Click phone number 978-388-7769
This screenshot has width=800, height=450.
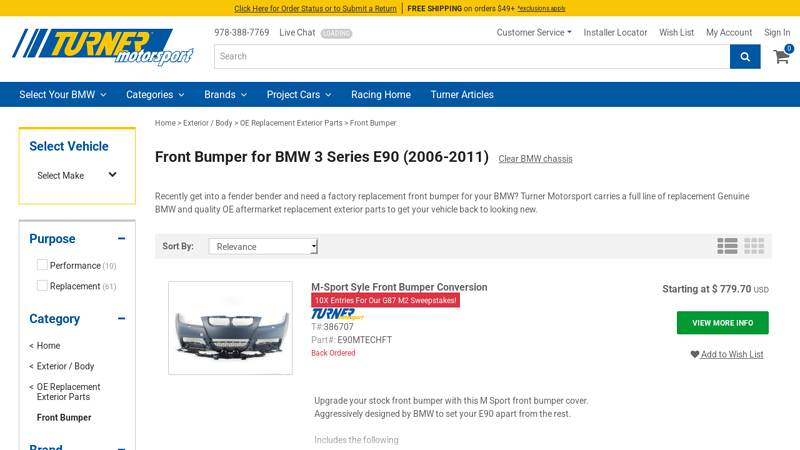pyautogui.click(x=241, y=32)
